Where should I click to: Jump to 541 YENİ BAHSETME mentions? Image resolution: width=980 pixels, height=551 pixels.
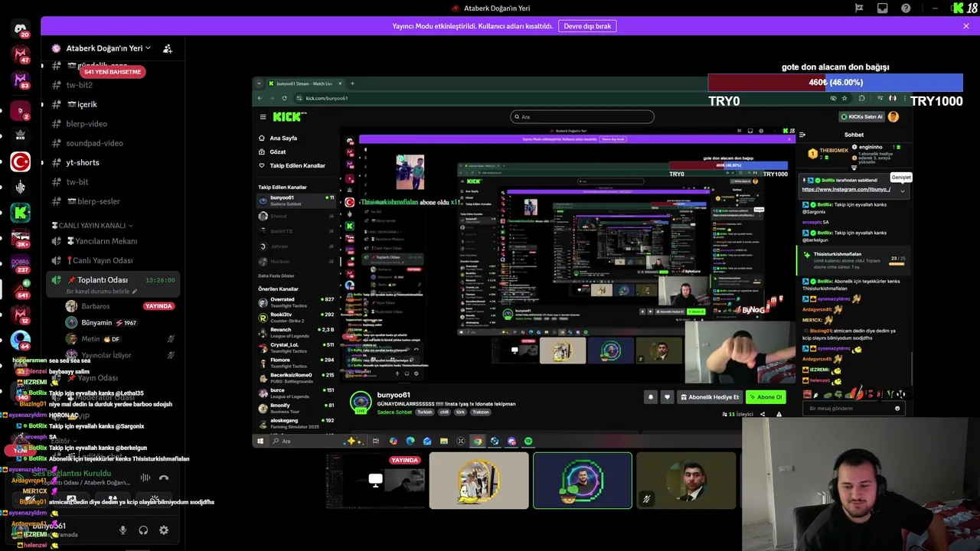pyautogui.click(x=113, y=72)
